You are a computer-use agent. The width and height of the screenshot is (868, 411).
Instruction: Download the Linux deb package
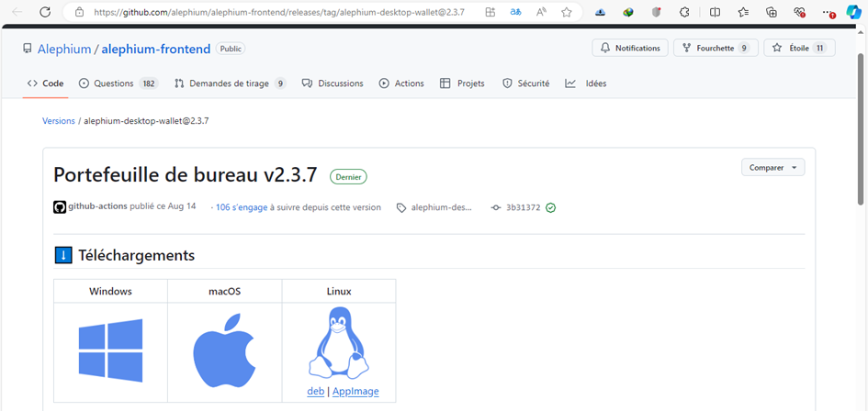pyautogui.click(x=316, y=392)
